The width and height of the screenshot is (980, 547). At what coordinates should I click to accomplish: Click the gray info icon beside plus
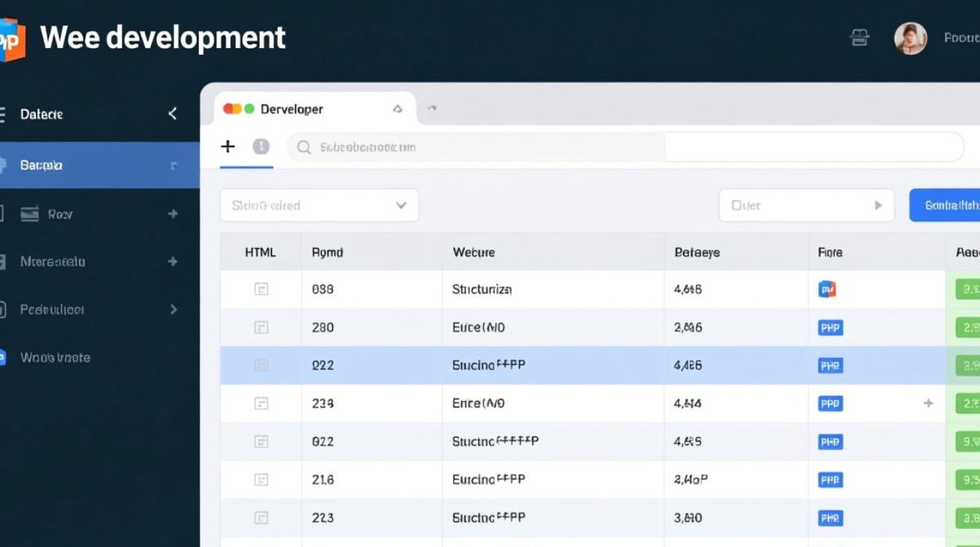point(261,147)
